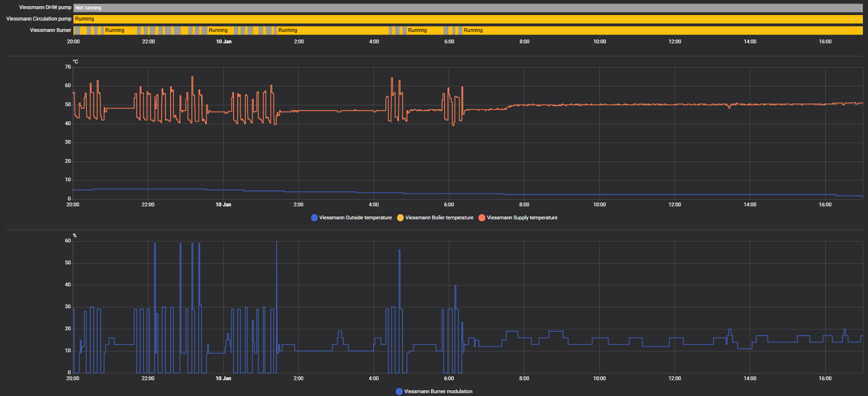
Task: Click the '%' unit label of modulation chart
Action: (75, 235)
